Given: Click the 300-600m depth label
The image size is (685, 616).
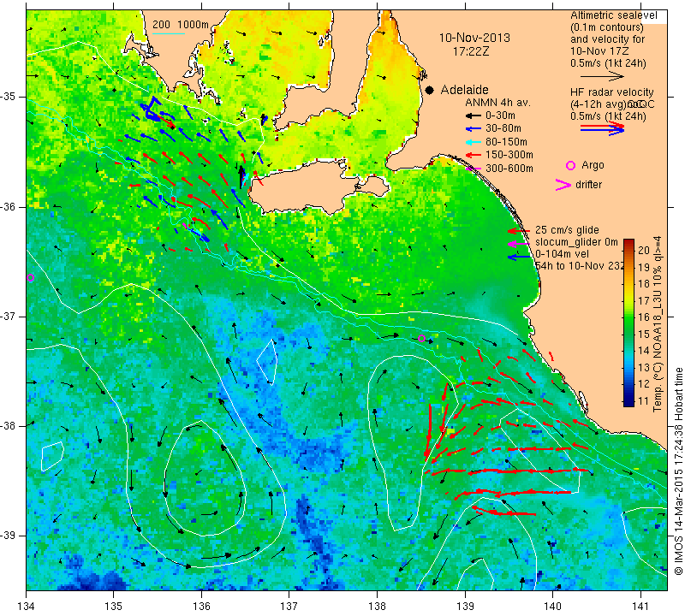Looking at the screenshot, I should tap(509, 169).
